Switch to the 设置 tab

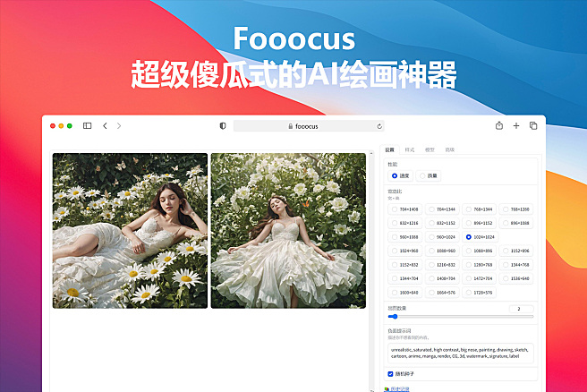[390, 149]
